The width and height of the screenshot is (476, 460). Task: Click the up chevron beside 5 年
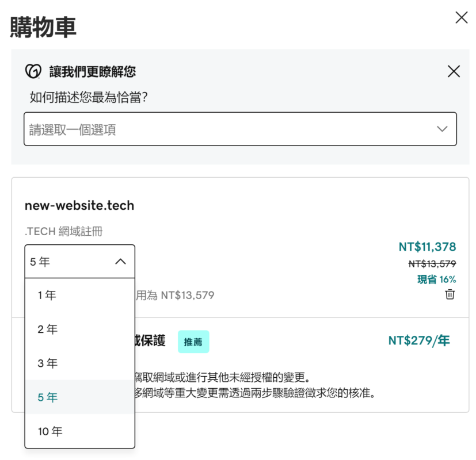[x=120, y=262]
